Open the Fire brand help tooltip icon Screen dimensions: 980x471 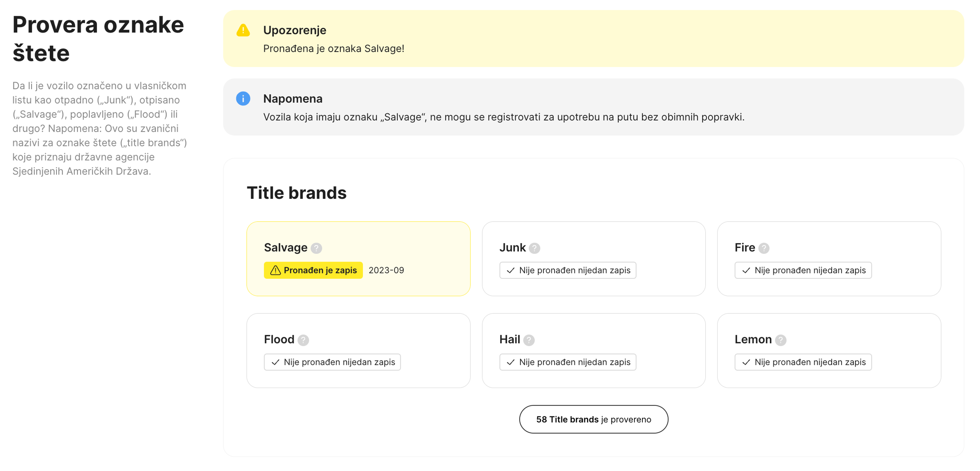[x=764, y=248]
